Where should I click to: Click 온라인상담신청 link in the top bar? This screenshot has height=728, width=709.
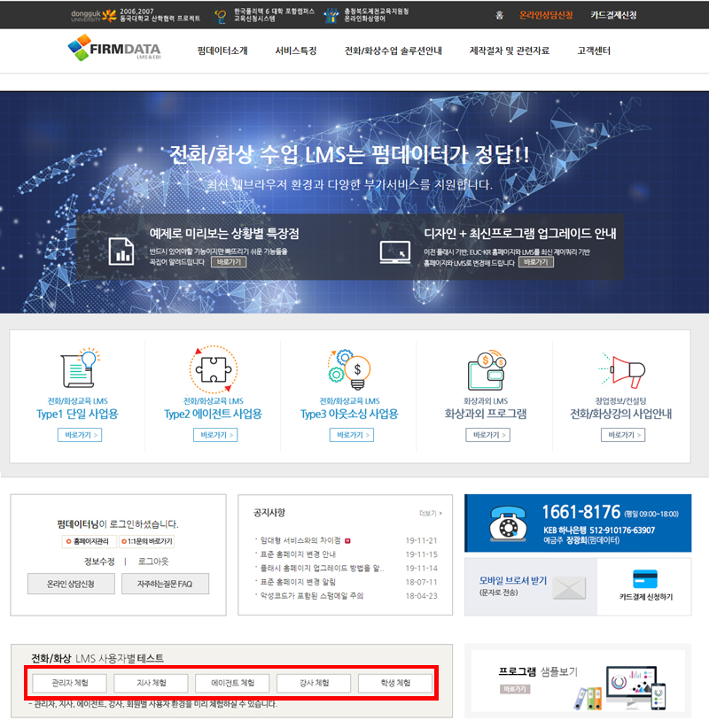[546, 15]
